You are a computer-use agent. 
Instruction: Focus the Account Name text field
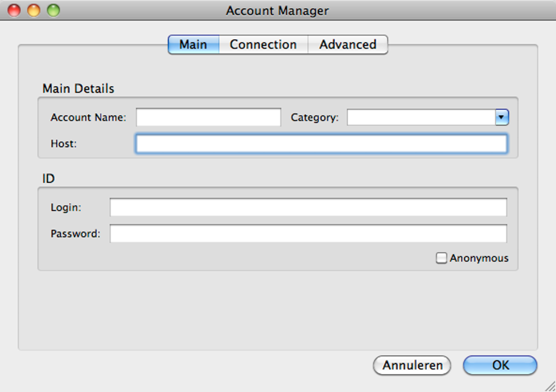pyautogui.click(x=208, y=117)
